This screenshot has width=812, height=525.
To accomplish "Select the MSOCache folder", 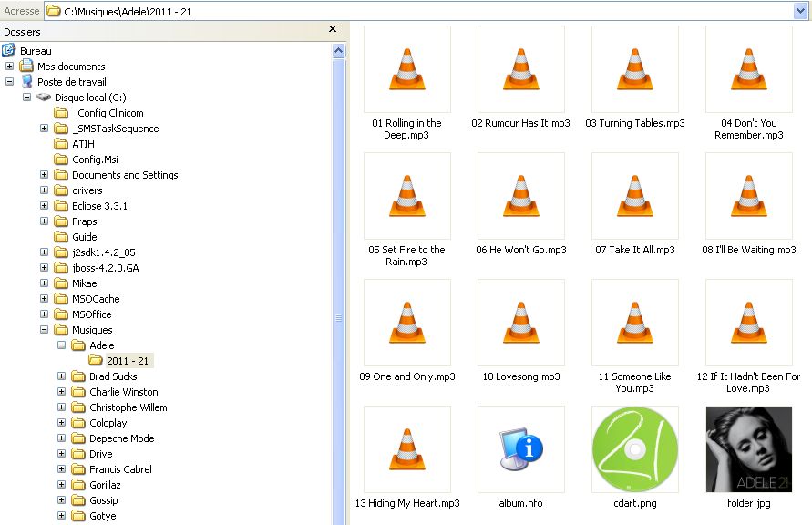I will pyautogui.click(x=96, y=299).
